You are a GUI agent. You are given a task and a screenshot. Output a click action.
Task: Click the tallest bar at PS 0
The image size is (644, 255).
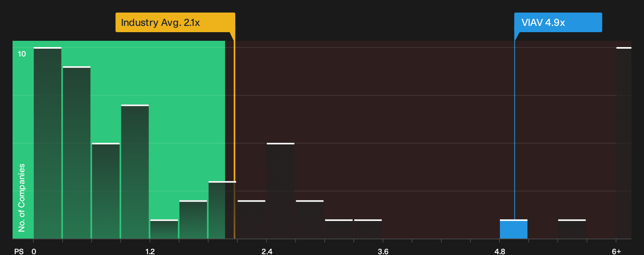point(48,143)
